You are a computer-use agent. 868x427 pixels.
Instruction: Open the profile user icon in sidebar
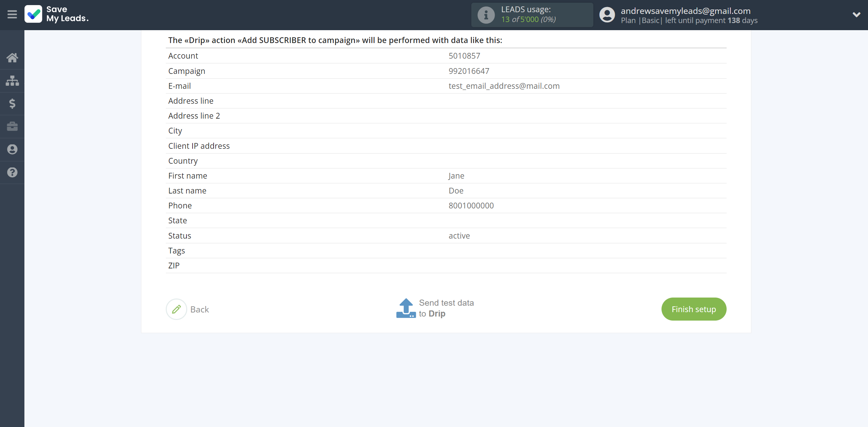coord(12,149)
